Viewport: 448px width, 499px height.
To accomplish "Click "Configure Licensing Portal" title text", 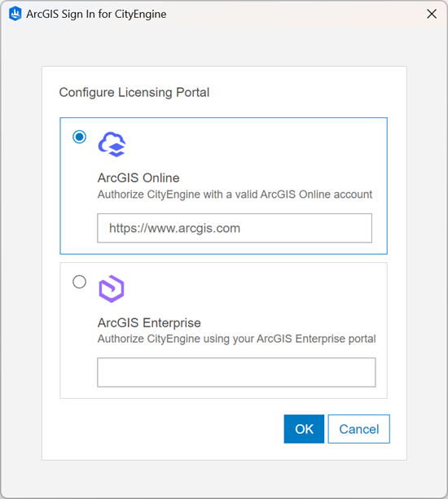I will tap(134, 93).
